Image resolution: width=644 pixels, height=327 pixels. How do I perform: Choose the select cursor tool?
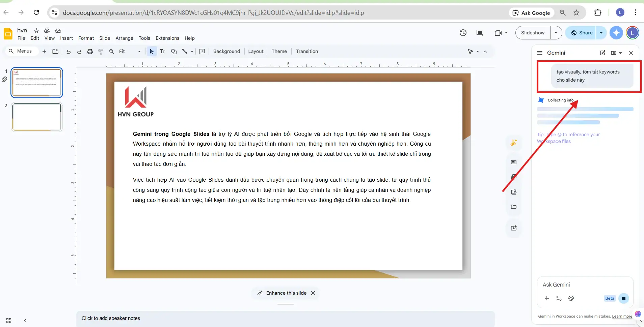tap(152, 51)
